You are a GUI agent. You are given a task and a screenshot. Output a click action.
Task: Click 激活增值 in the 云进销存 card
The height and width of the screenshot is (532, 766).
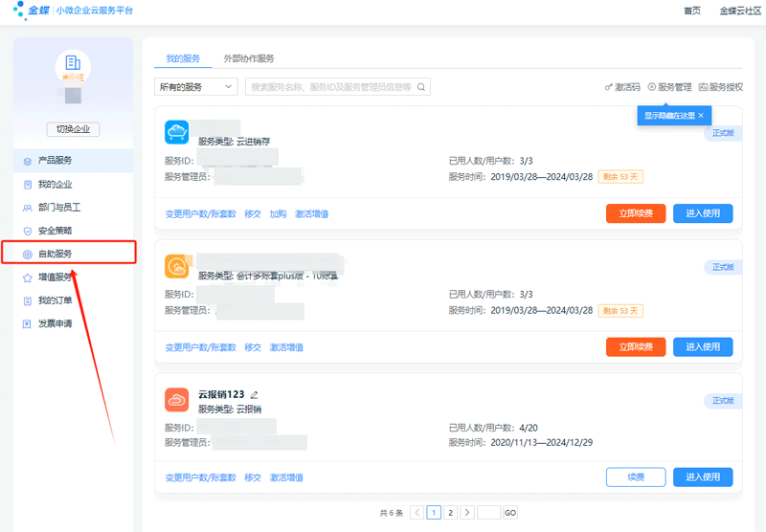coord(312,213)
